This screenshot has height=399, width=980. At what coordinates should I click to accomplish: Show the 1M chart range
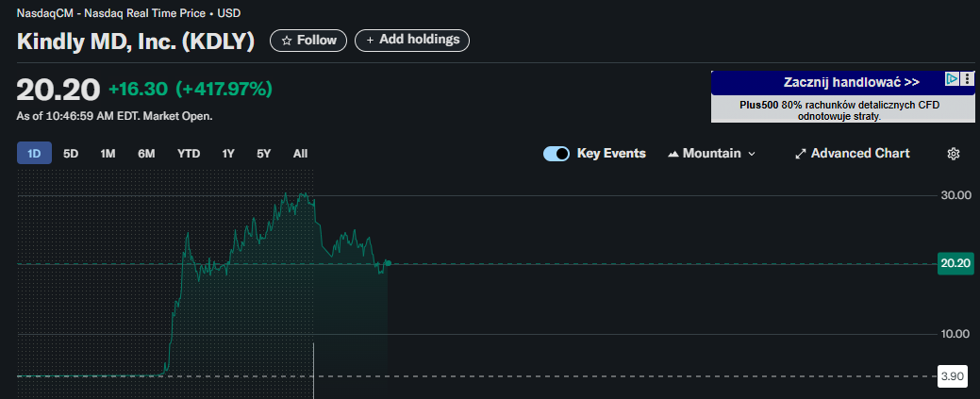[108, 154]
